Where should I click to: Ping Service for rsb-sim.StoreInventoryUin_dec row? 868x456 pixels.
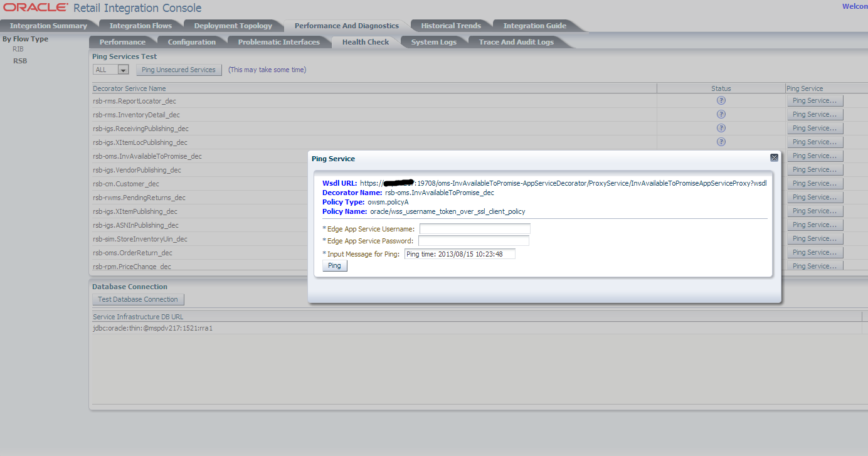point(815,238)
